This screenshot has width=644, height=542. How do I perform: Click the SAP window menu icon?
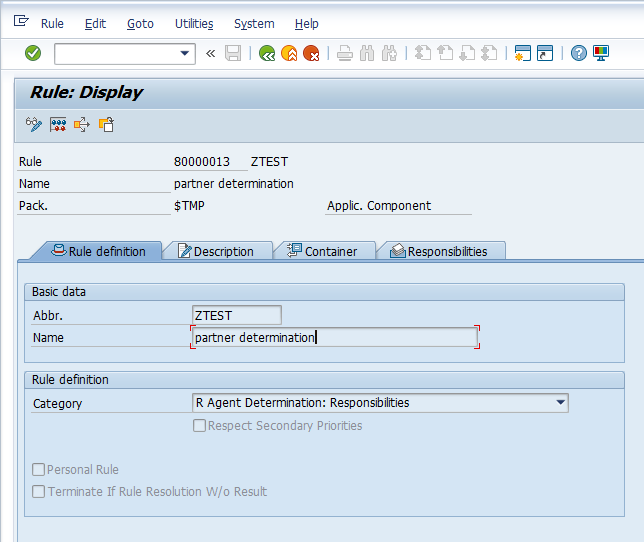[21, 20]
